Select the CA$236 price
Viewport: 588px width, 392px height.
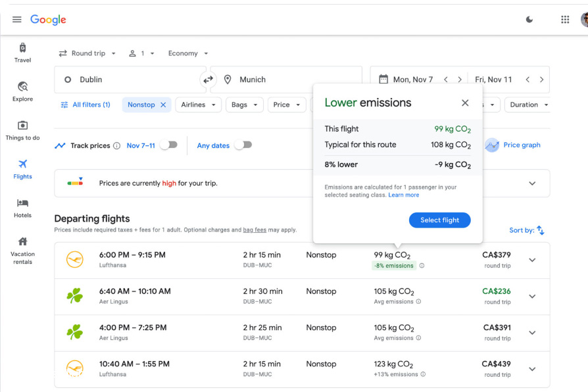496,291
